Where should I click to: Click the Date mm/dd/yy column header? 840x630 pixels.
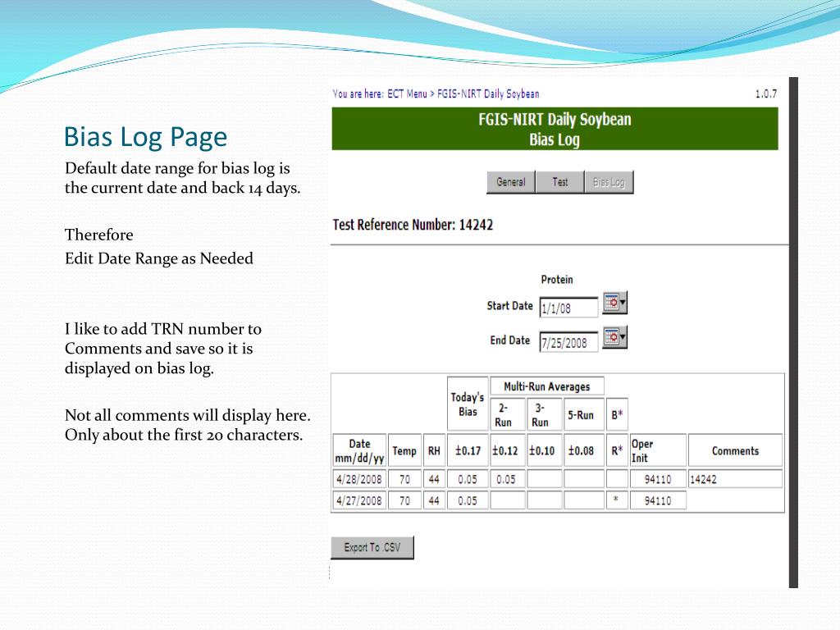point(359,450)
